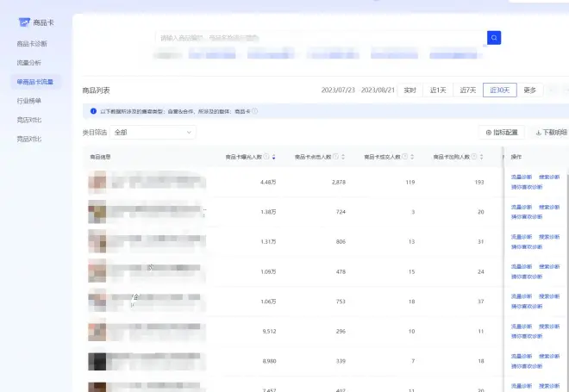Screen dimensions: 569x392
Task: Select the 近1天 time range option
Action: click(x=438, y=90)
